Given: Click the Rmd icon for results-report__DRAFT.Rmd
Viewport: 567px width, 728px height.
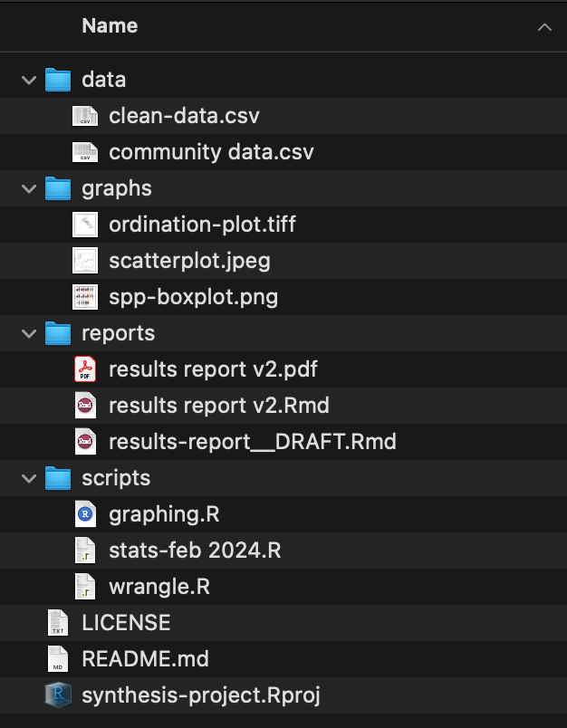Looking at the screenshot, I should [x=84, y=442].
